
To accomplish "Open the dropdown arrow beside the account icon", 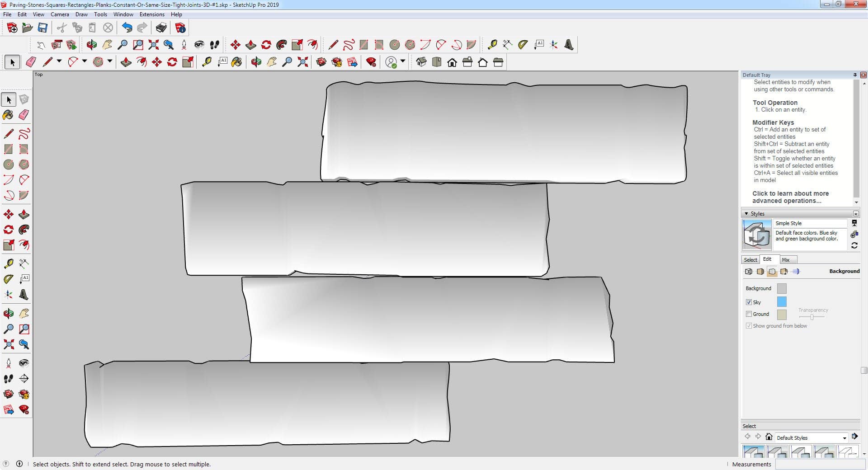I will tap(403, 61).
